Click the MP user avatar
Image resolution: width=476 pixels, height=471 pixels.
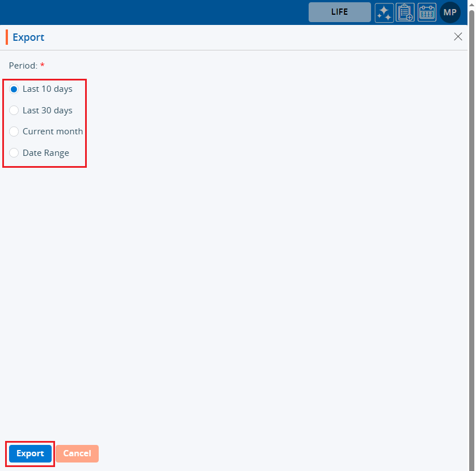point(450,12)
